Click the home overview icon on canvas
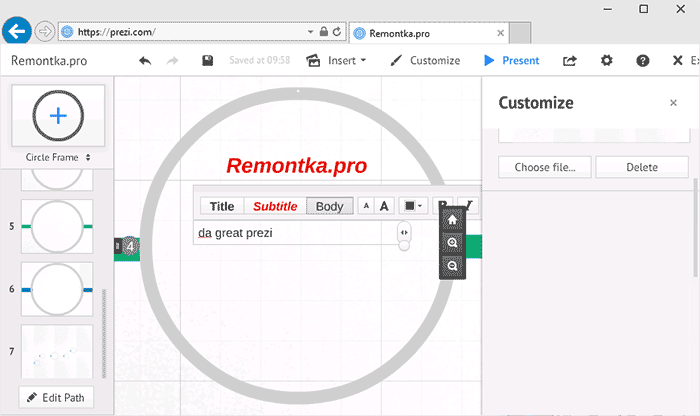Image resolution: width=700 pixels, height=416 pixels. tap(452, 220)
